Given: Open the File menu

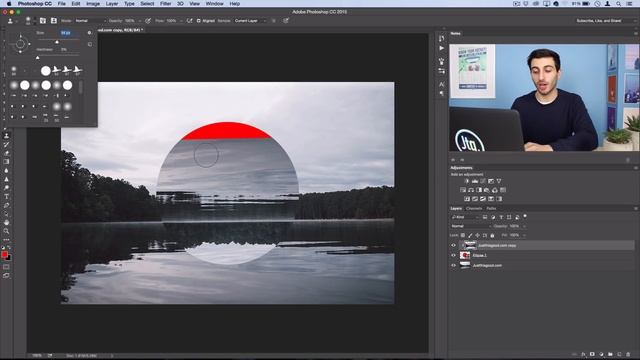Looking at the screenshot, I should [62, 4].
